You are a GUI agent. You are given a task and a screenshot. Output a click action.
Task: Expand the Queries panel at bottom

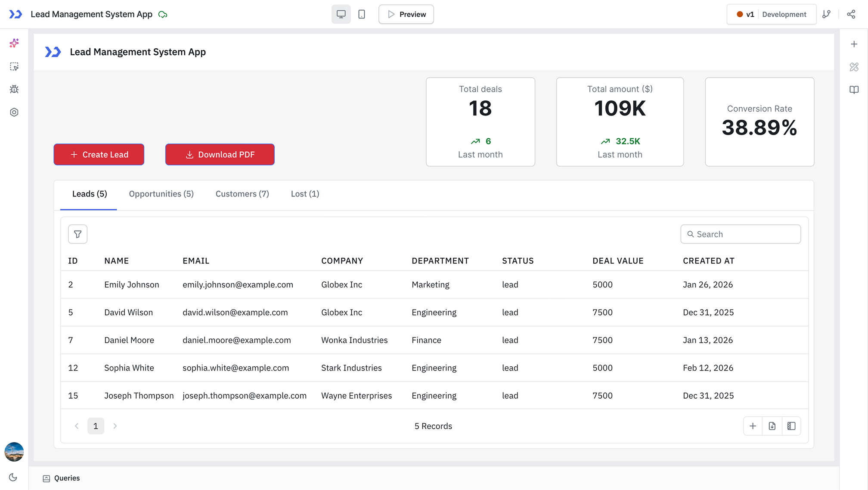coord(67,478)
